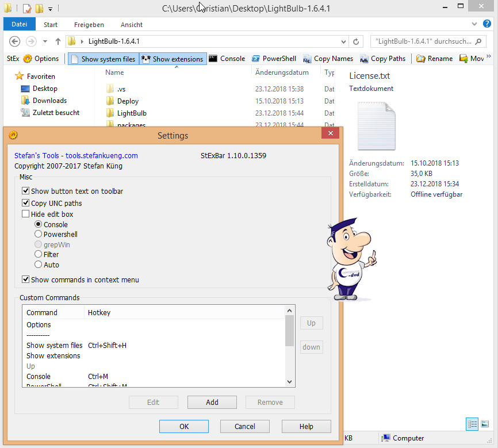Image resolution: width=498 pixels, height=448 pixels.
Task: Toggle the Copy UNC paths checkbox
Action: (x=25, y=203)
